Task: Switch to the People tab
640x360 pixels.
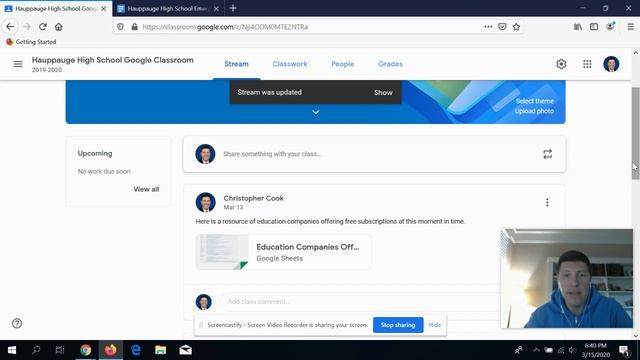Action: click(x=342, y=64)
